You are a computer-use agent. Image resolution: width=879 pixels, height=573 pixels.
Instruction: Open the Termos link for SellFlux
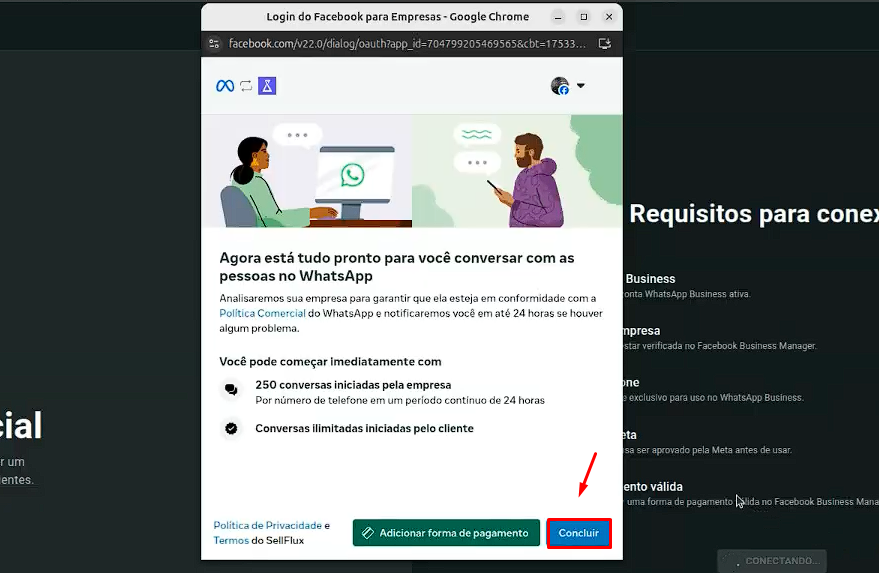pyautogui.click(x=232, y=540)
